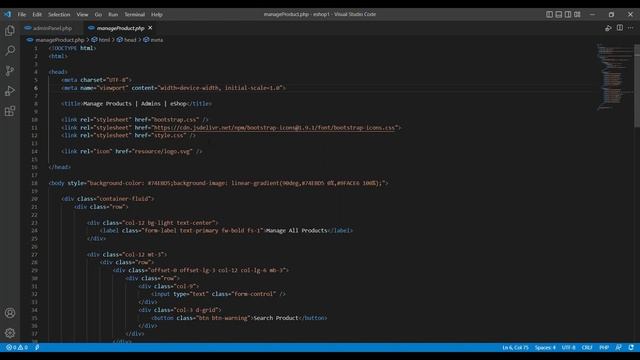The image size is (640, 360).
Task: Open the Run menu
Action: [113, 14]
